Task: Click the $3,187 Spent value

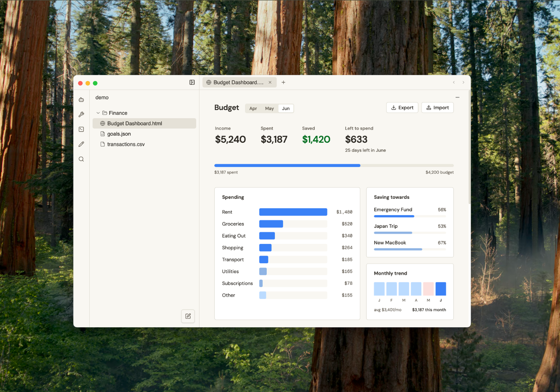Action: click(x=274, y=139)
